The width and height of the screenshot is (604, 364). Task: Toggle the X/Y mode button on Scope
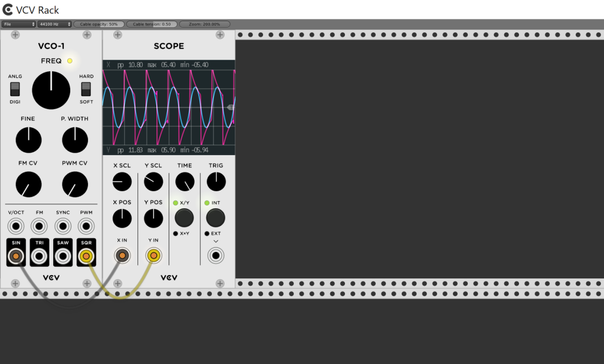click(184, 218)
